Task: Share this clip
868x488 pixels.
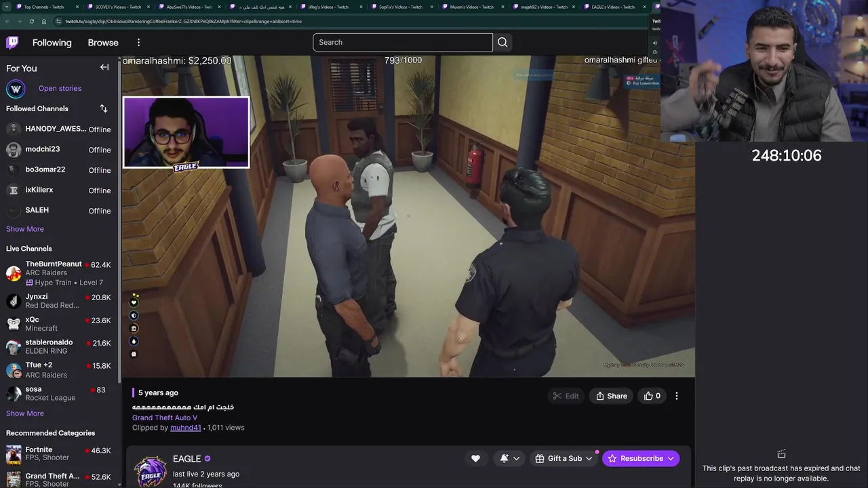Action: [612, 396]
